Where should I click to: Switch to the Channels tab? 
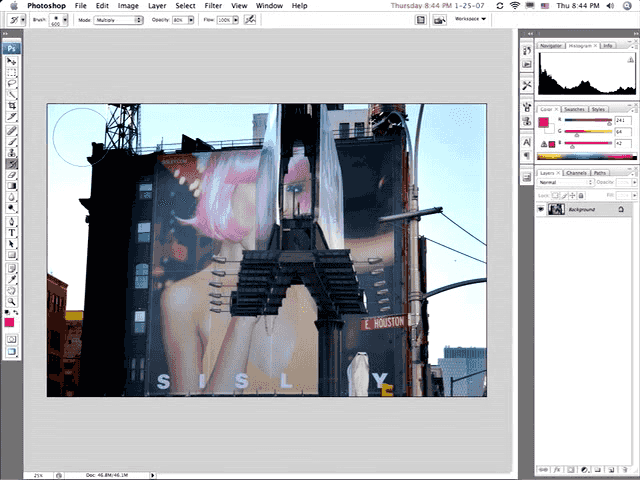tap(577, 173)
